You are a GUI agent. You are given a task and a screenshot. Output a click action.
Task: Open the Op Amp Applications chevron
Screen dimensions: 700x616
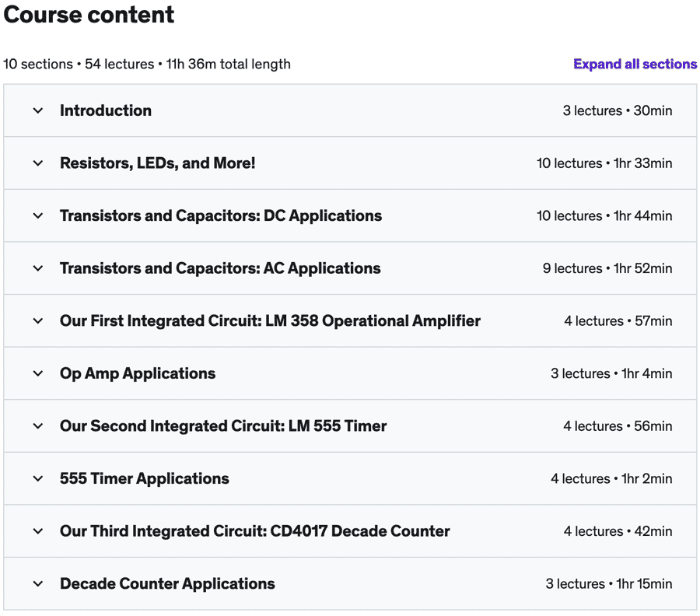(x=38, y=373)
